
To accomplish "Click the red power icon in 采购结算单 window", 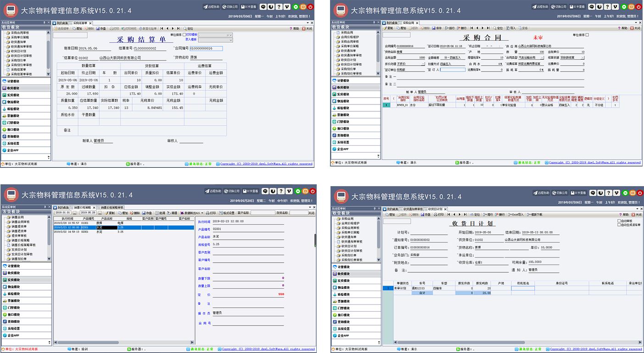I will (311, 7).
